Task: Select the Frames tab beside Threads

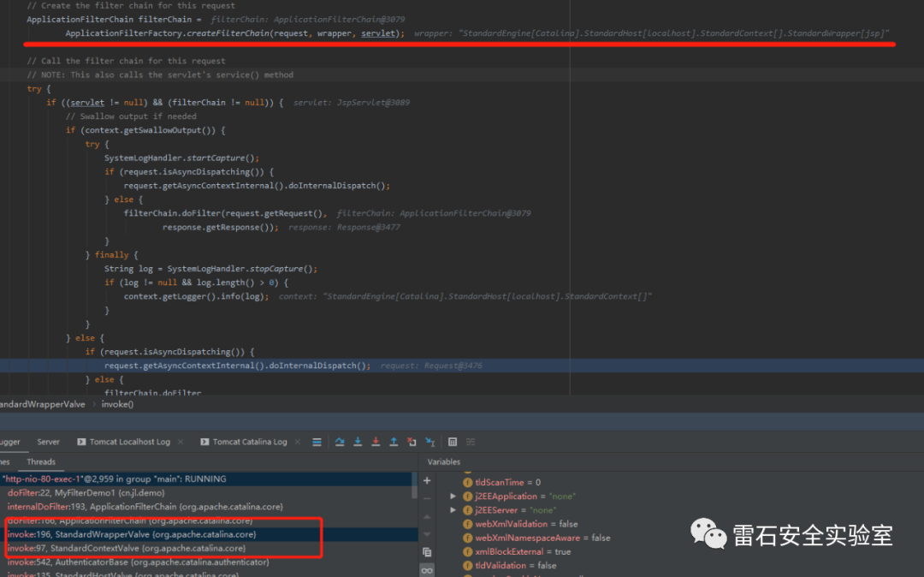Action: point(5,462)
